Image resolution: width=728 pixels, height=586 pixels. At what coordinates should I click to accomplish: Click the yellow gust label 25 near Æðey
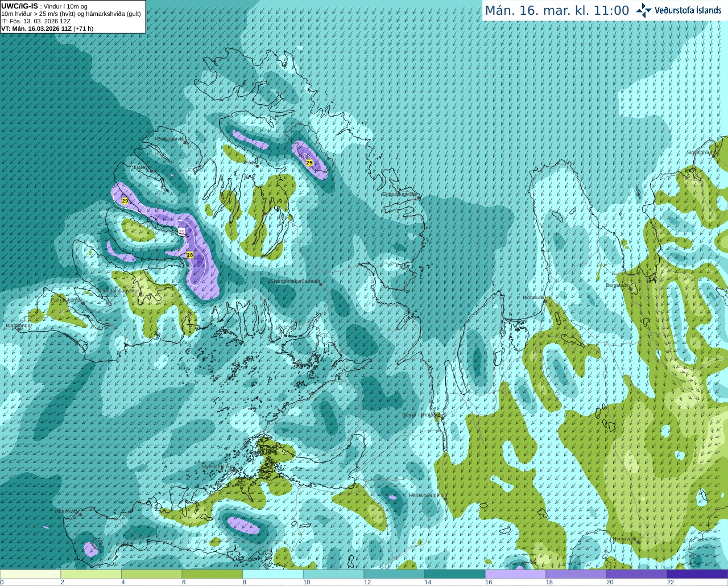coord(309,163)
